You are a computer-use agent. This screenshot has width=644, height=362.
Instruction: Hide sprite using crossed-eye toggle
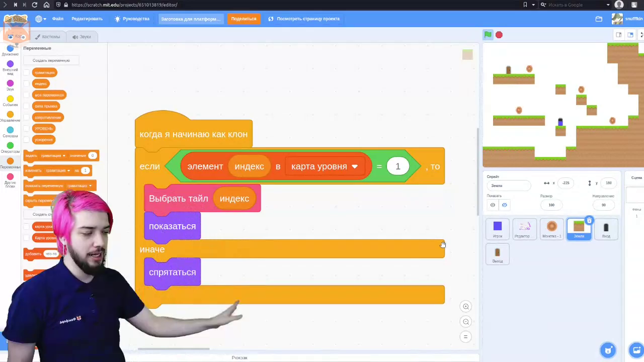(504, 205)
